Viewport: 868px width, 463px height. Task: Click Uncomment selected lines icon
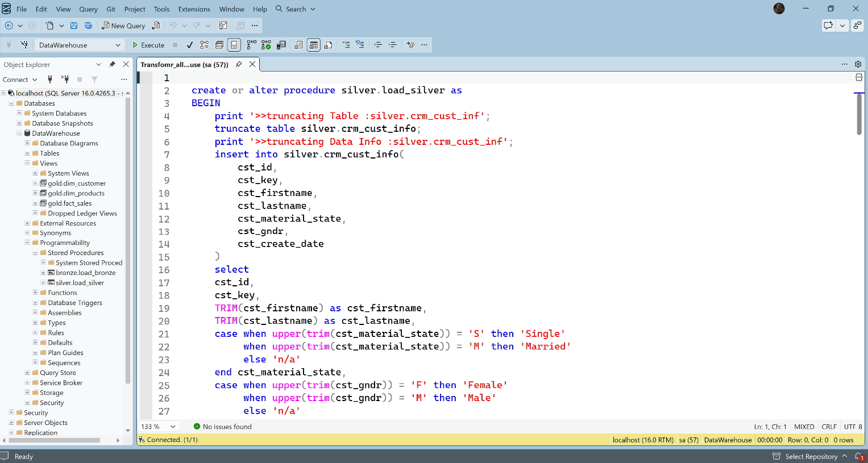coord(360,45)
